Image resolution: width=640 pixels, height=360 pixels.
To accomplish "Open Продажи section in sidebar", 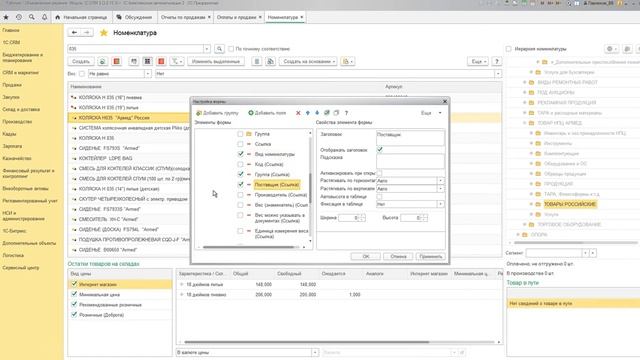I will [12, 85].
